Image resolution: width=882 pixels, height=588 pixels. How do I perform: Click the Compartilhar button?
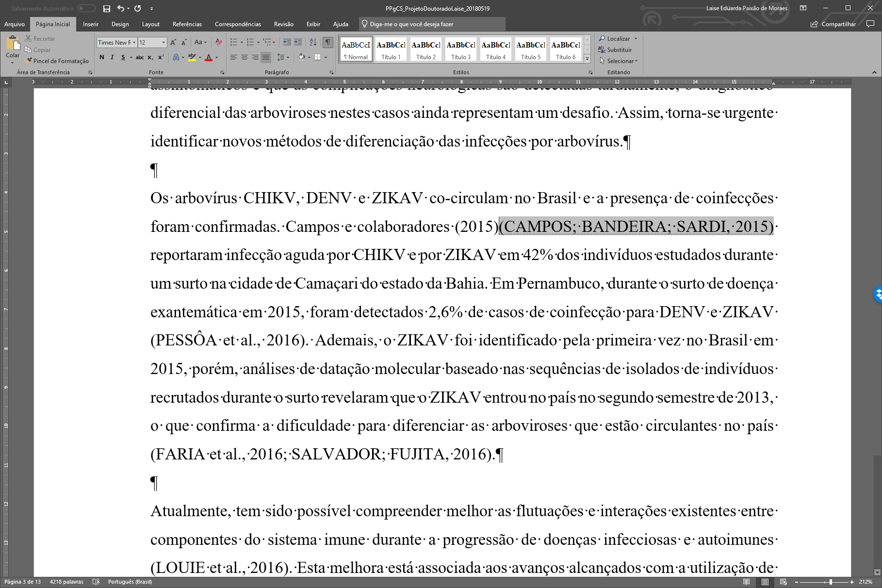(x=833, y=24)
